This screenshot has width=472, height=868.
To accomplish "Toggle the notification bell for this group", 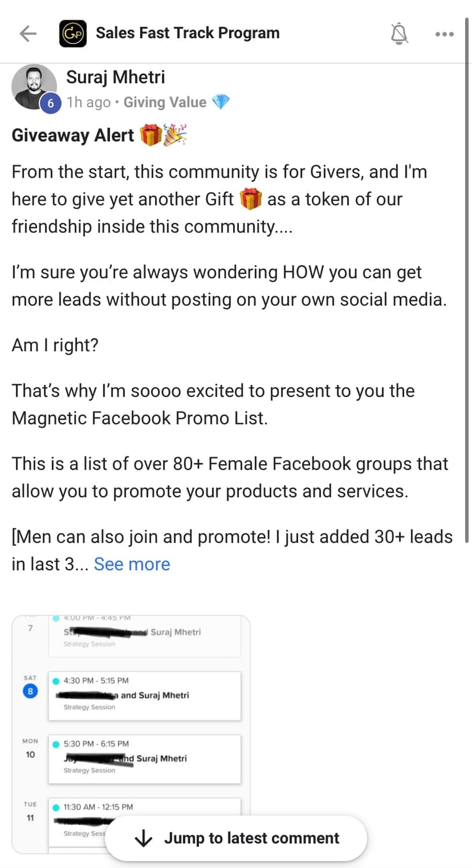I will 399,34.
